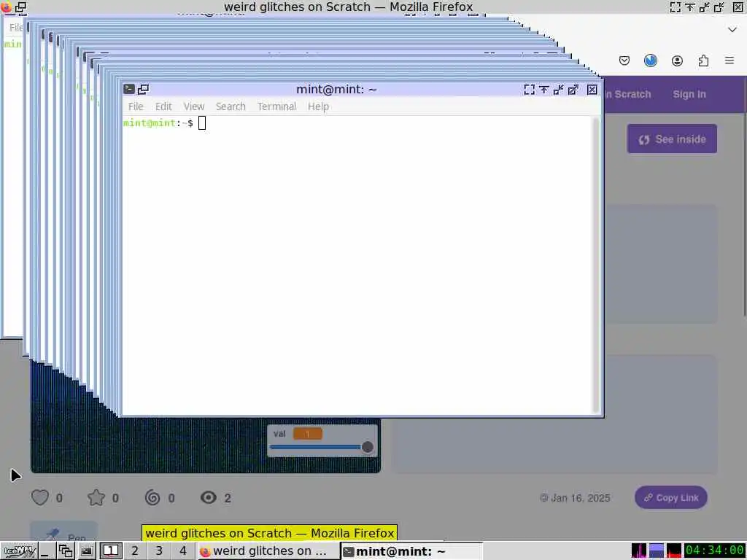The height and width of the screenshot is (560, 747).
Task: Switch to workspace 1
Action: (x=111, y=551)
